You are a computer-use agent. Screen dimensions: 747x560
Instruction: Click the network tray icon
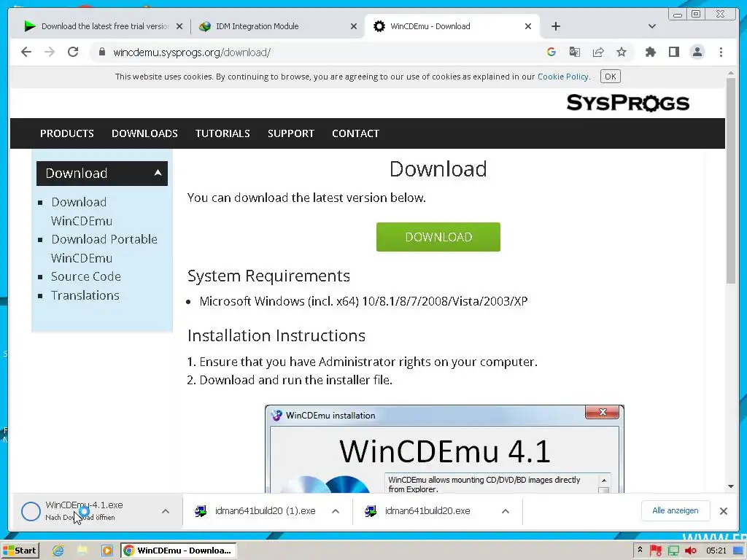click(673, 551)
